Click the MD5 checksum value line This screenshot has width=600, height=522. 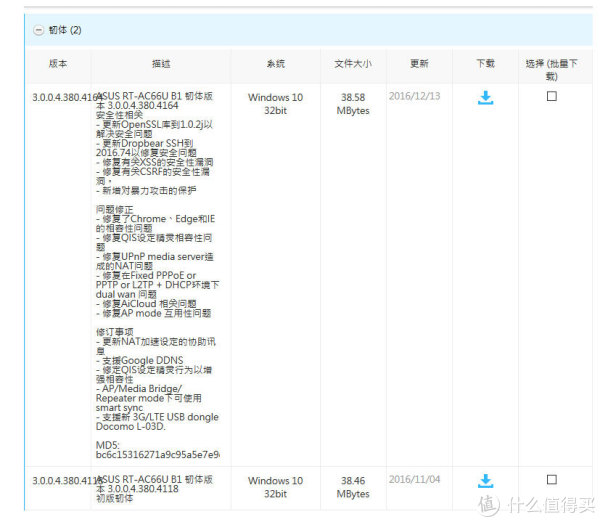point(157,455)
